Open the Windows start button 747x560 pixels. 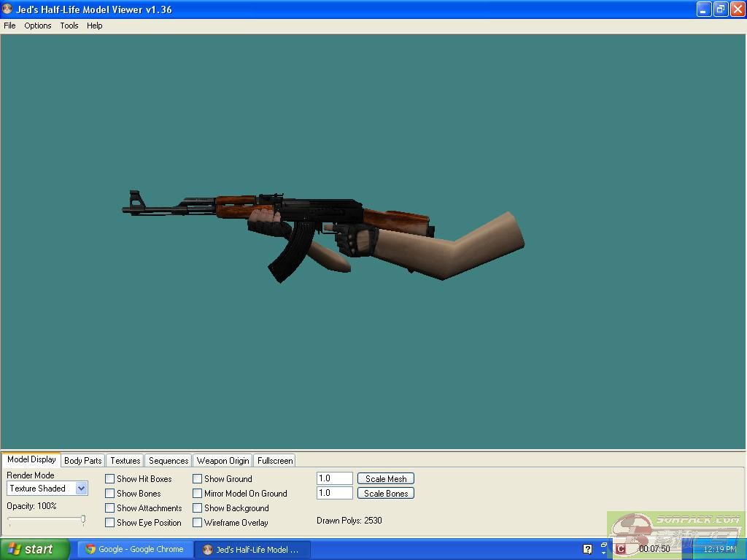(x=35, y=549)
